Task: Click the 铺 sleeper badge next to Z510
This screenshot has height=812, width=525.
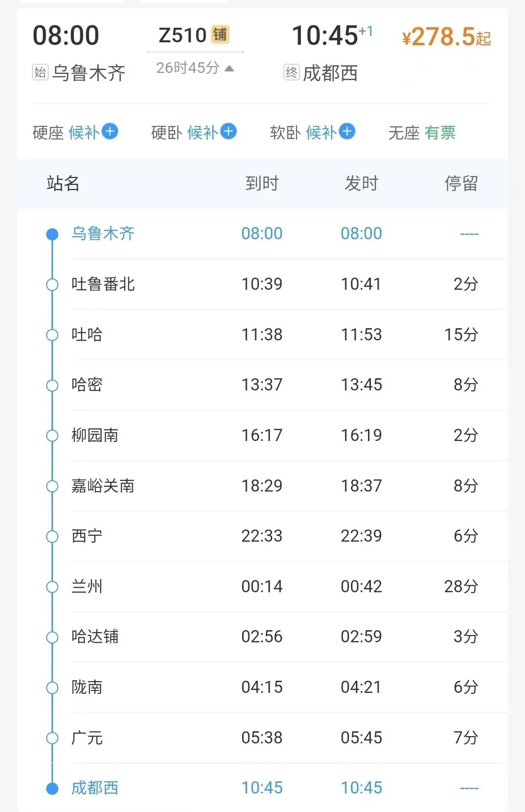Action: point(220,35)
